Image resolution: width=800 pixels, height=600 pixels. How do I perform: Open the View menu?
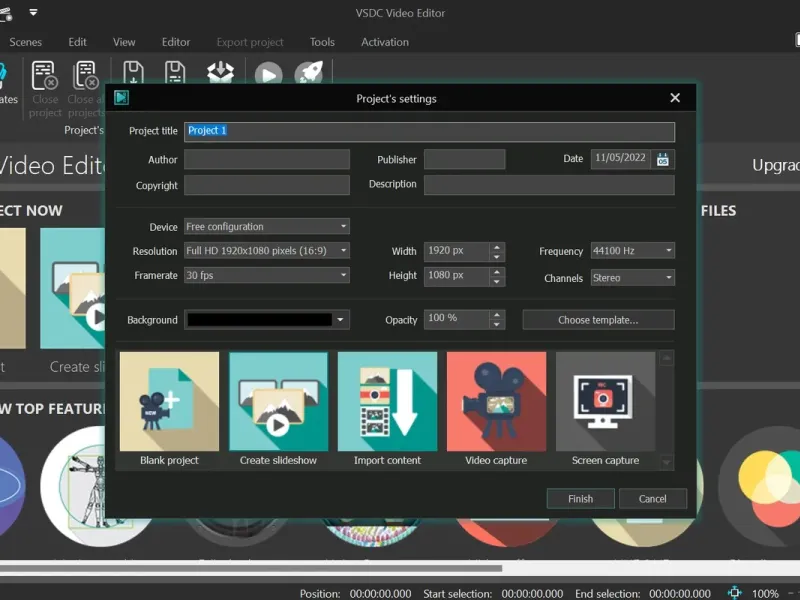pyautogui.click(x=124, y=42)
